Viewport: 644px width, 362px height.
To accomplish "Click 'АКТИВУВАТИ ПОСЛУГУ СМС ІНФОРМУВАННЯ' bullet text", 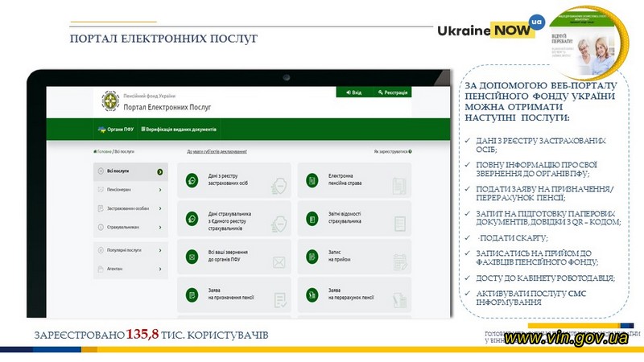I will tap(530, 298).
